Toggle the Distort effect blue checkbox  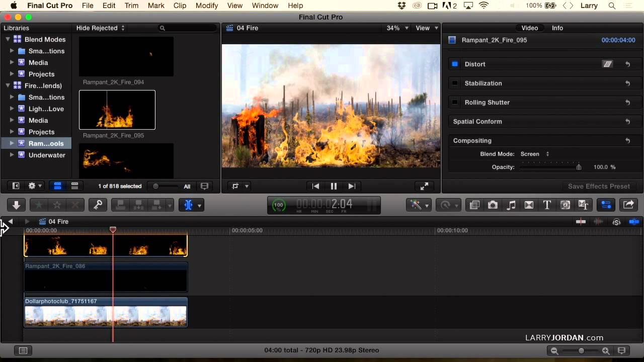tap(455, 64)
